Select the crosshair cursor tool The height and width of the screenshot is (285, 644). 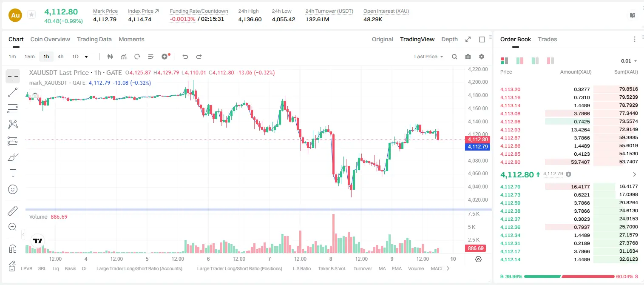(13, 76)
